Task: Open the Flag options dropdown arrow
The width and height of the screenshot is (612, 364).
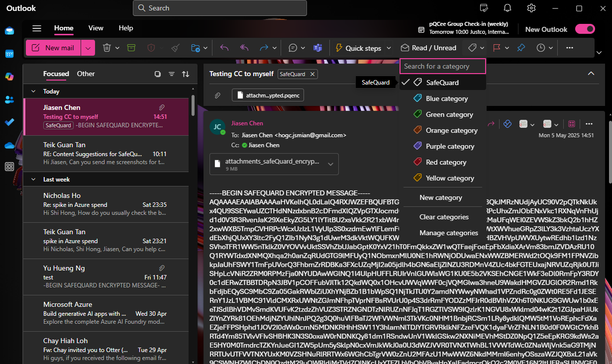Action: click(507, 48)
